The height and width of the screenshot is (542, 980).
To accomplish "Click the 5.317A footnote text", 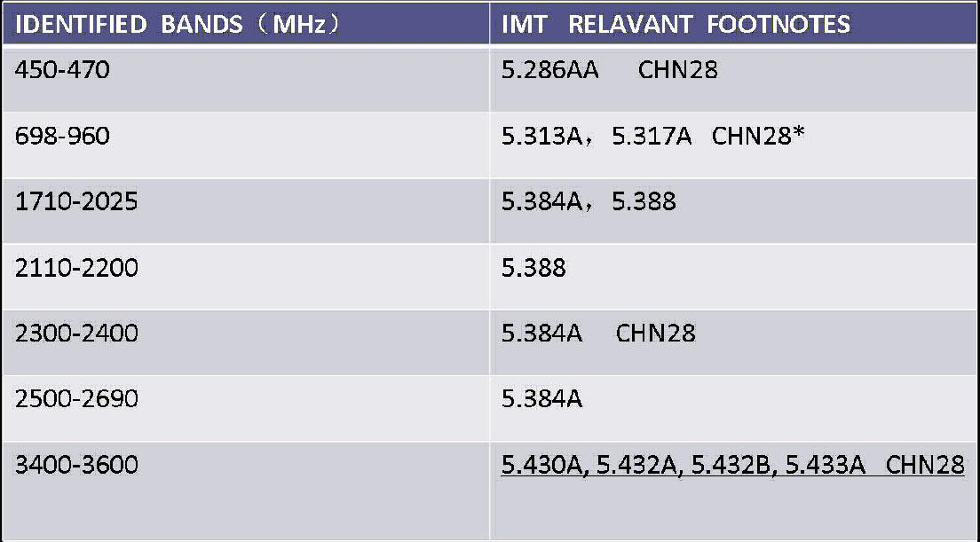I will [x=652, y=136].
